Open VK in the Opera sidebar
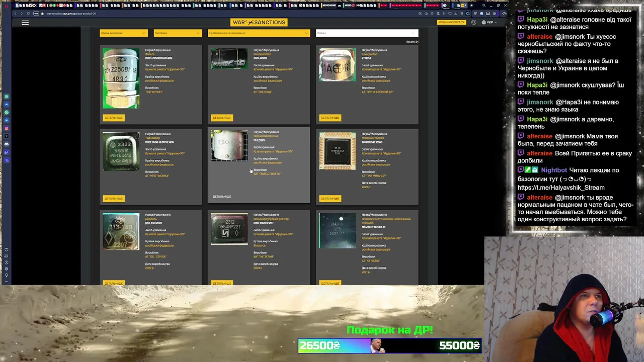 7,120
